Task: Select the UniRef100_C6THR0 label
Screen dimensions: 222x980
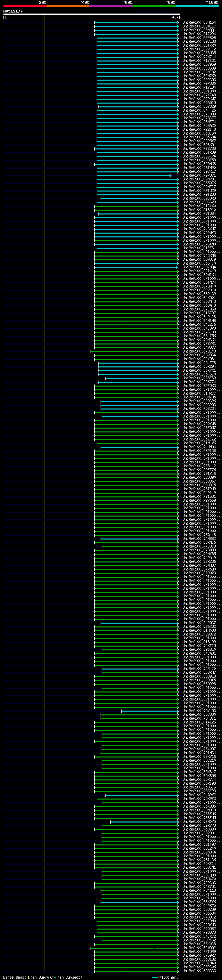Action: [199, 168]
